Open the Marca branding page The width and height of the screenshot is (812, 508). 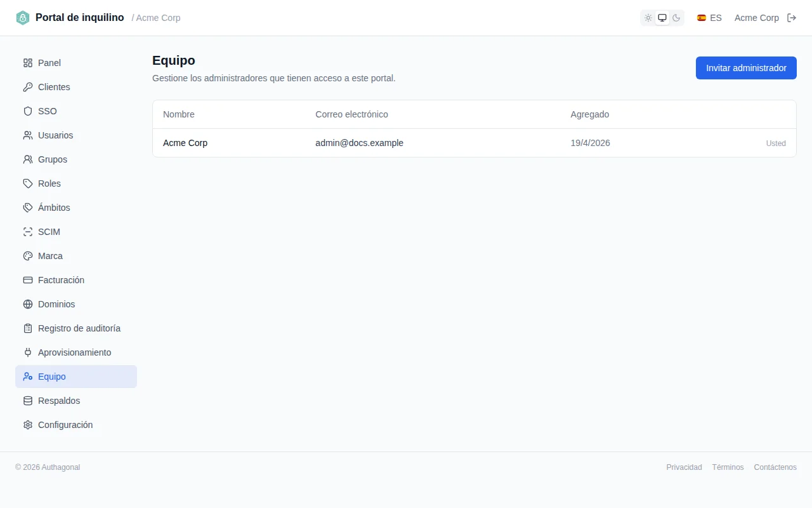click(76, 256)
